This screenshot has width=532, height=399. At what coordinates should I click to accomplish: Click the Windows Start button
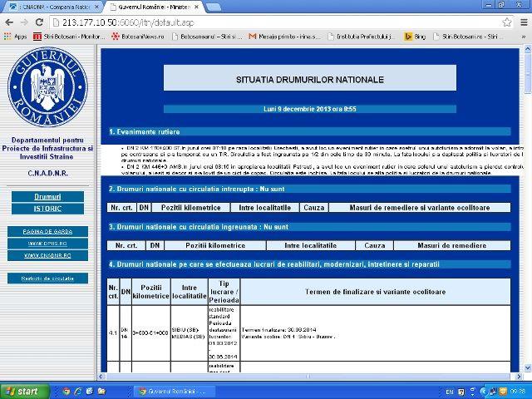(22, 391)
